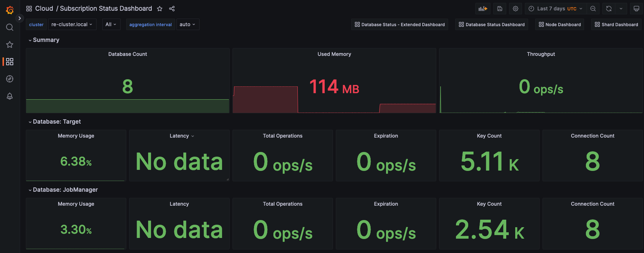
Task: Open the search dashboards icon
Action: pos(10,27)
